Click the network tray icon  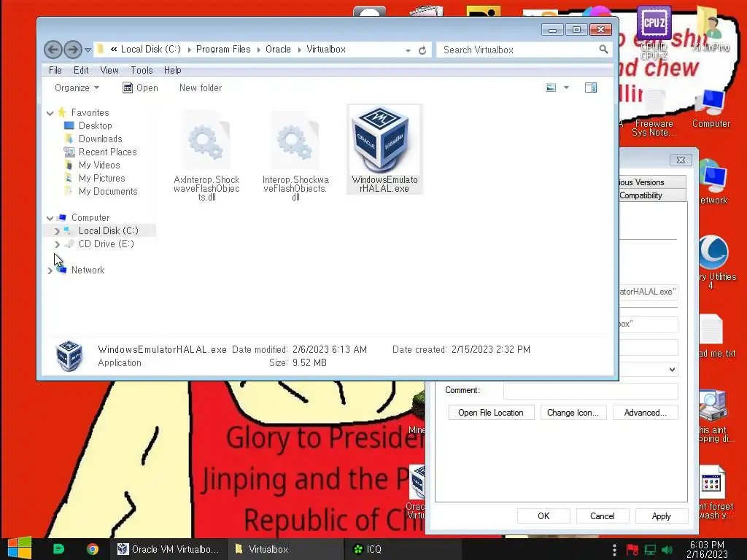[650, 550]
